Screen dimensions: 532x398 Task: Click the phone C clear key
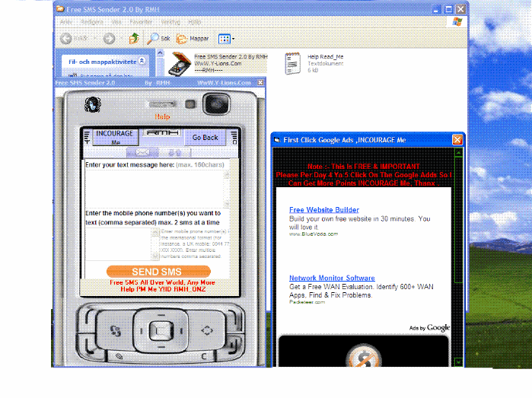coord(204,356)
